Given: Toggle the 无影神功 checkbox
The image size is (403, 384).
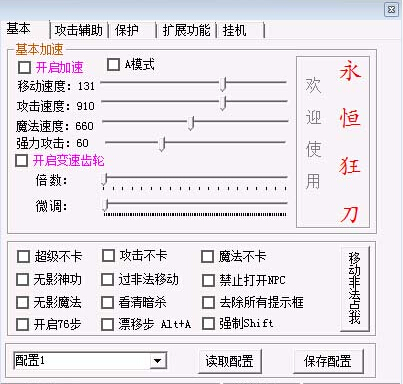Looking at the screenshot, I should pyautogui.click(x=23, y=280).
